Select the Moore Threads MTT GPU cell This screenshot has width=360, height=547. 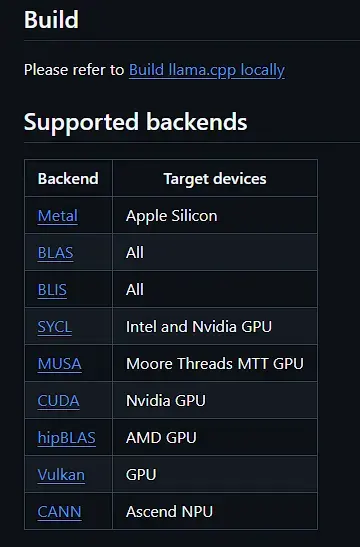[x=215, y=364]
